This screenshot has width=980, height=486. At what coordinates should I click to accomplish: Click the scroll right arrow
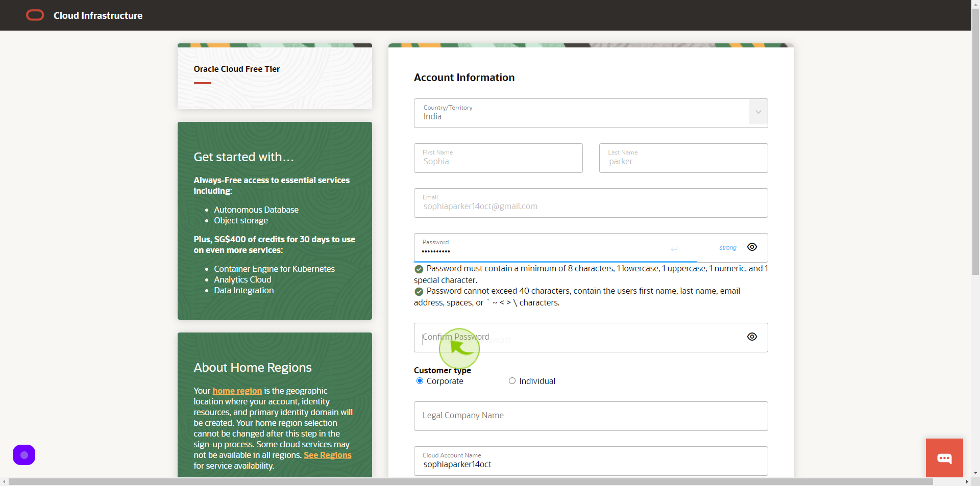pos(967,482)
